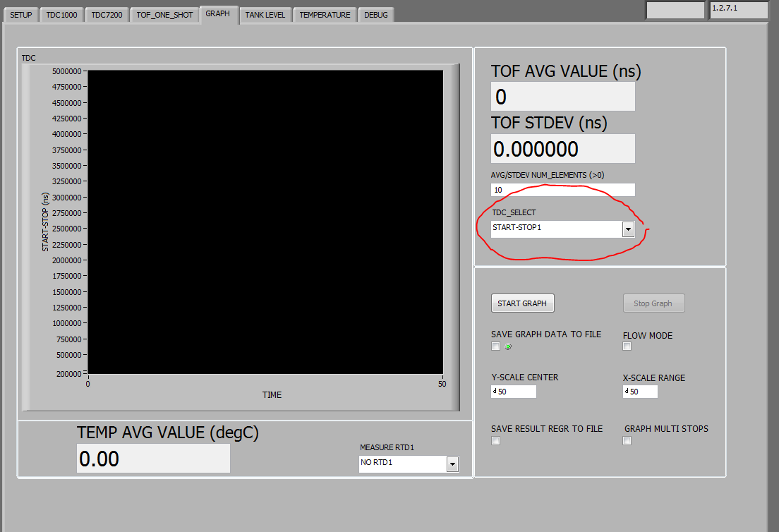Click the START GRAPH button
Screen dimensions: 779x532
pyautogui.click(x=522, y=303)
